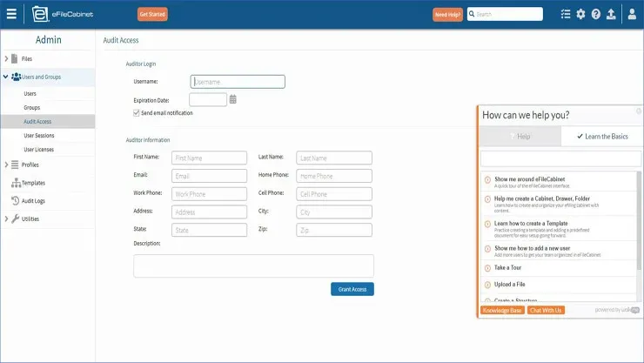Open the user profile icon
Screen dimensions: 644x363
[x=632, y=15]
